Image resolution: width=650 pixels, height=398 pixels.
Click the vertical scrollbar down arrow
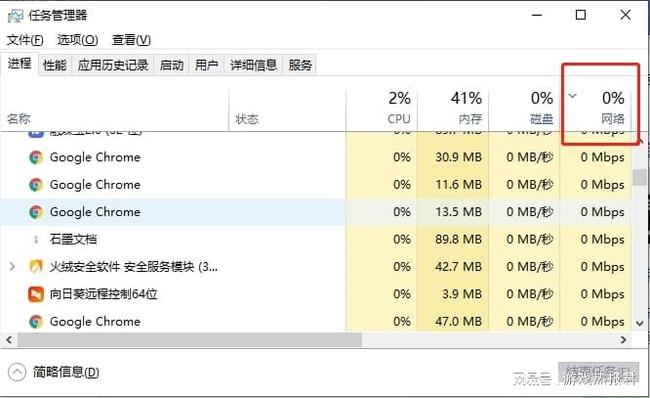pyautogui.click(x=640, y=323)
